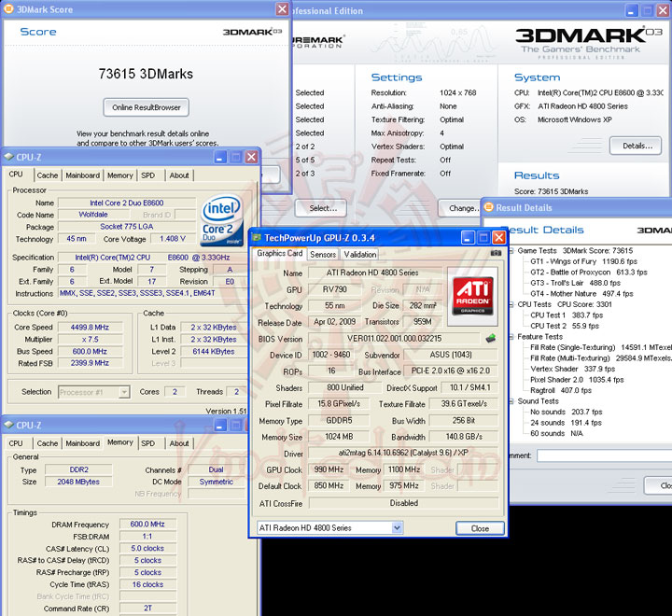Click the Details... button under System
672x616 pixels.
tap(636, 146)
